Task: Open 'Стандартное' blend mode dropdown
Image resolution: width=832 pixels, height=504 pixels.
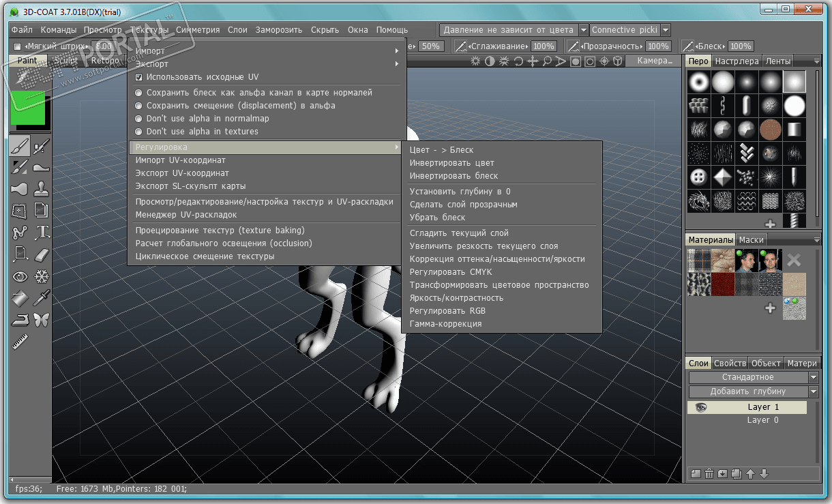Action: click(813, 377)
